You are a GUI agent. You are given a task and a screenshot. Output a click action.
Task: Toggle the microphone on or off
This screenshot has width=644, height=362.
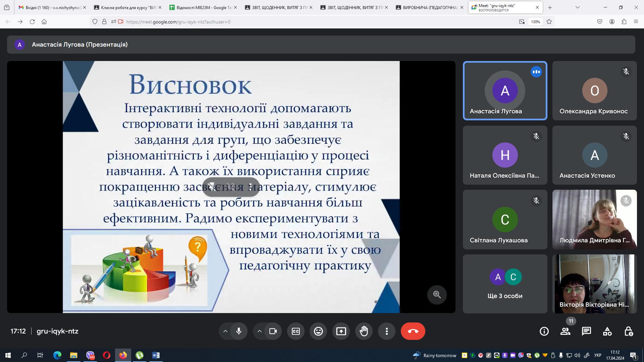coord(239,331)
